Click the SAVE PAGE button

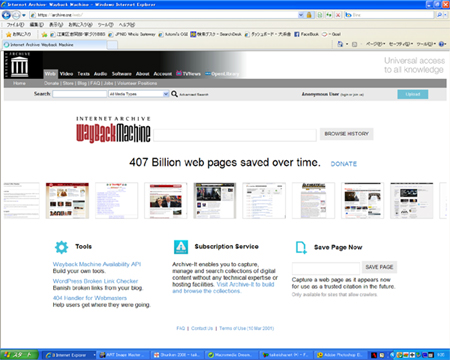tap(379, 267)
